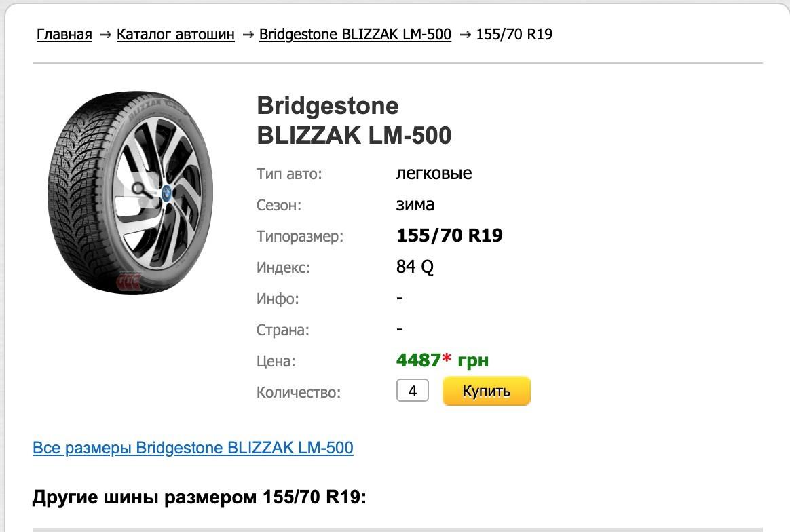Click the green 4487 грн price
Viewport: 790px width, 532px height.
(x=418, y=360)
